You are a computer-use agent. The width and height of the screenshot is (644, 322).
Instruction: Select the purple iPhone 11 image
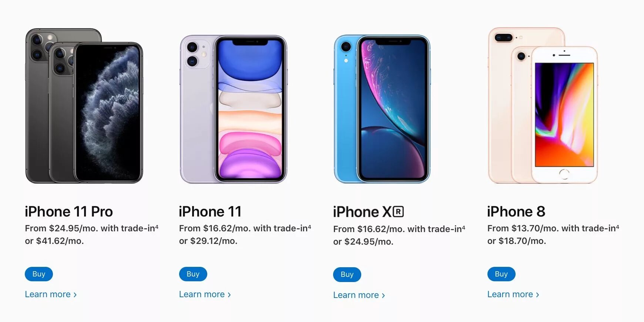[x=234, y=109]
